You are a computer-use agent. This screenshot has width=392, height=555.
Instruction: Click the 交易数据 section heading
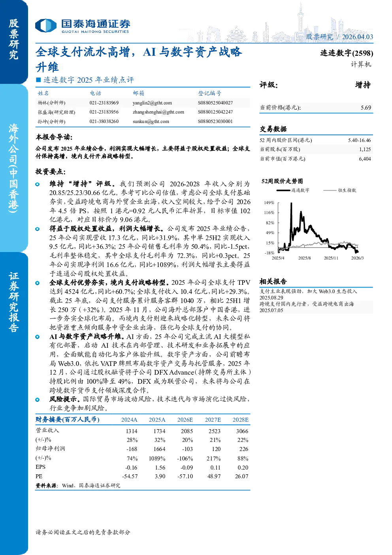(x=273, y=129)
